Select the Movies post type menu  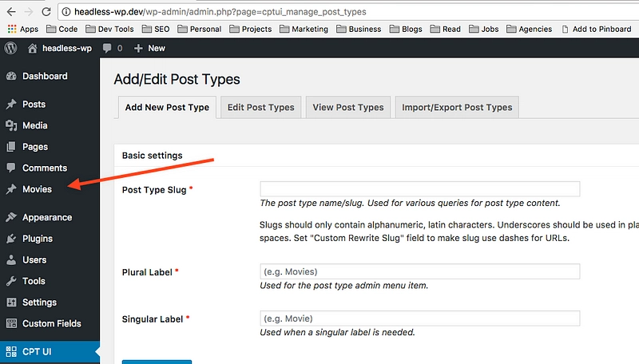tap(37, 189)
